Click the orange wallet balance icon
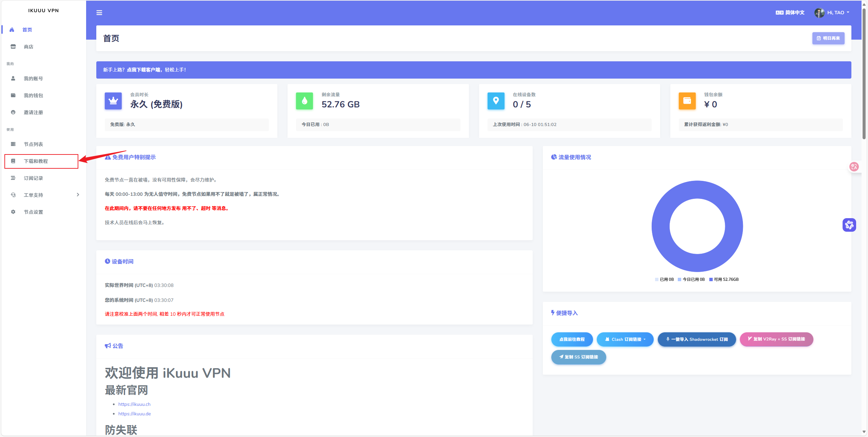Image resolution: width=868 pixels, height=437 pixels. tap(687, 101)
